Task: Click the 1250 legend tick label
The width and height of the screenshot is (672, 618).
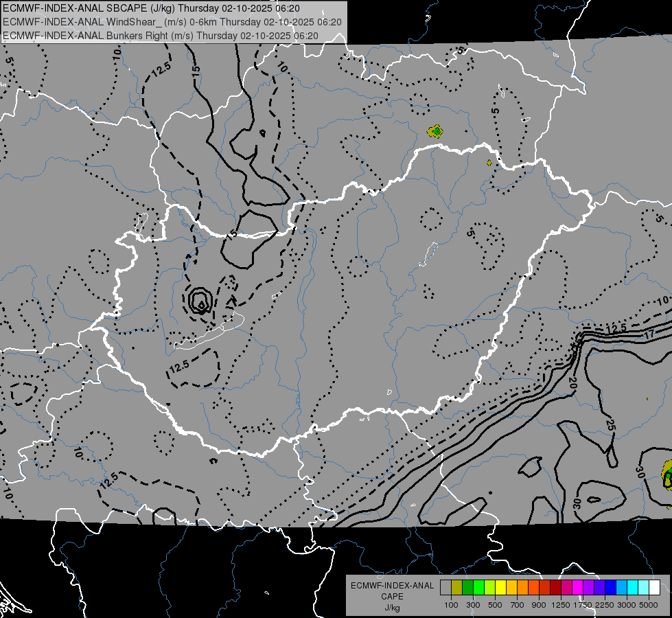Action: coord(561,605)
